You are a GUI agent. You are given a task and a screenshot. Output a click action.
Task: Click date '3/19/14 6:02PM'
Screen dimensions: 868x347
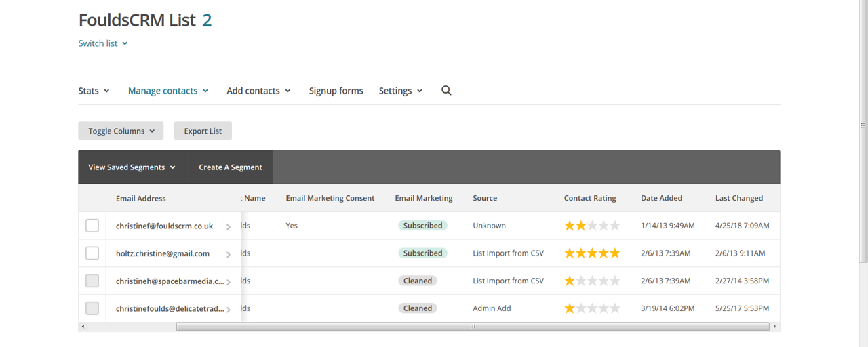tap(668, 308)
